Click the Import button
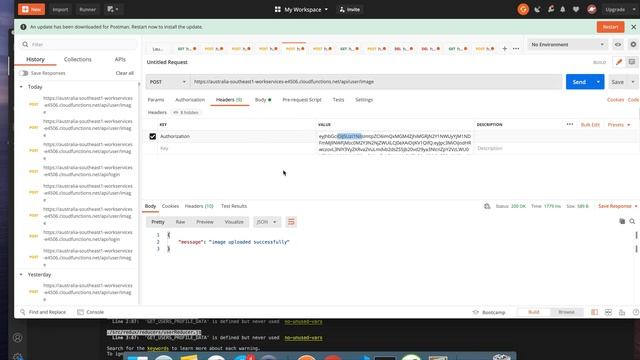640x360 pixels. point(60,9)
